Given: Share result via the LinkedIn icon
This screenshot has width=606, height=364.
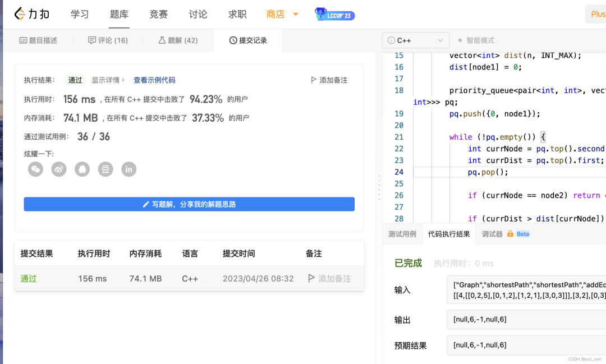Looking at the screenshot, I should [128, 169].
